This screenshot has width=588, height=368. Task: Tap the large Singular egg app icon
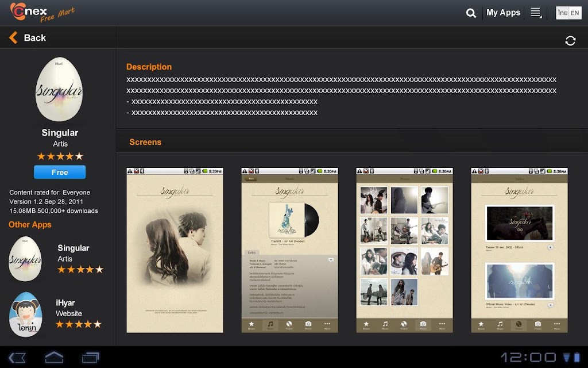(x=59, y=89)
